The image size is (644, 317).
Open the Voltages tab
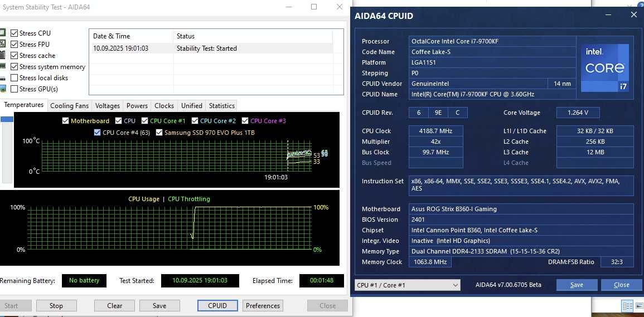[x=108, y=105]
